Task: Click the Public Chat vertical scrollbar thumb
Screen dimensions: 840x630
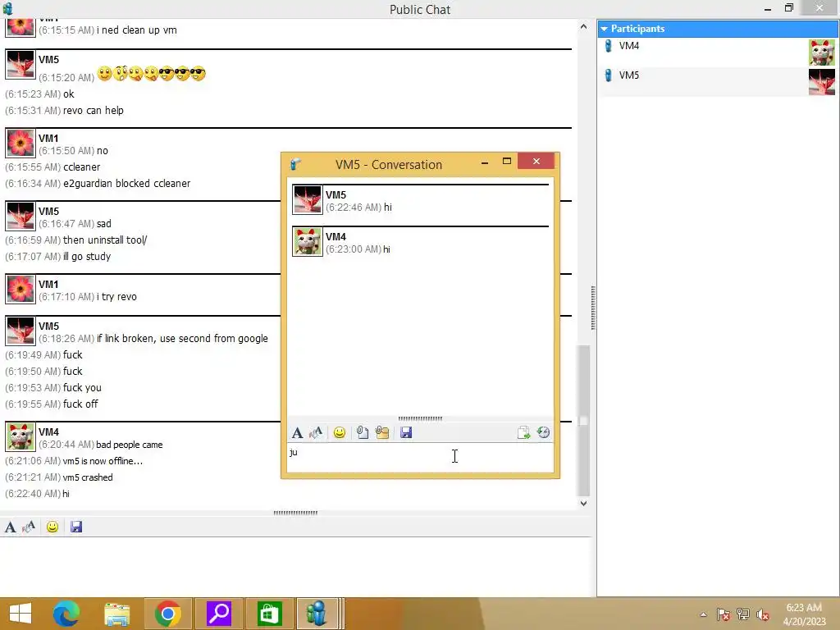Action: coord(583,421)
